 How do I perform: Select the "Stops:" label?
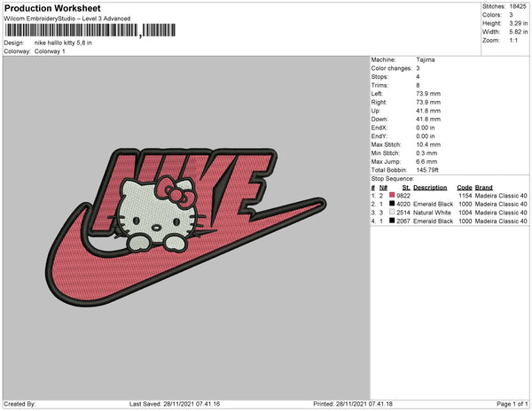point(379,77)
